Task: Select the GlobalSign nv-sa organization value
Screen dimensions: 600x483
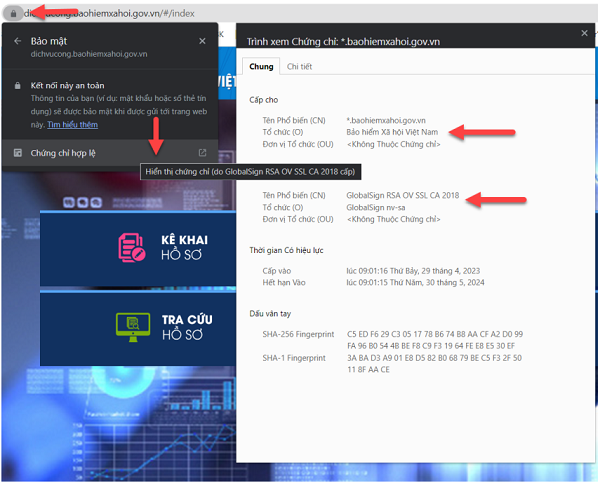Action: [375, 207]
